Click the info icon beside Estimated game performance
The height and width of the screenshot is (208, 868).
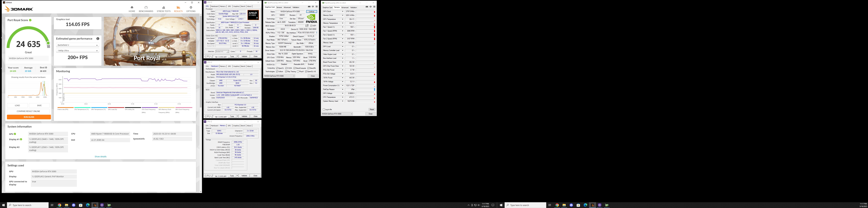(98, 39)
